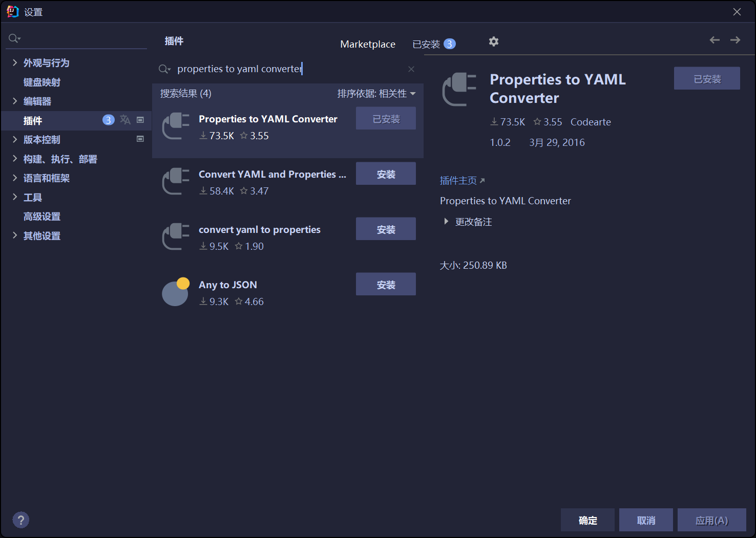Click the Any to JSON plugin icon
The image size is (756, 538).
pos(176,292)
